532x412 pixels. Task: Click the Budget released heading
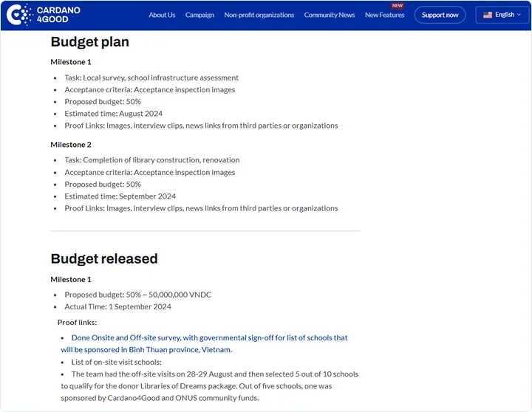[103, 258]
